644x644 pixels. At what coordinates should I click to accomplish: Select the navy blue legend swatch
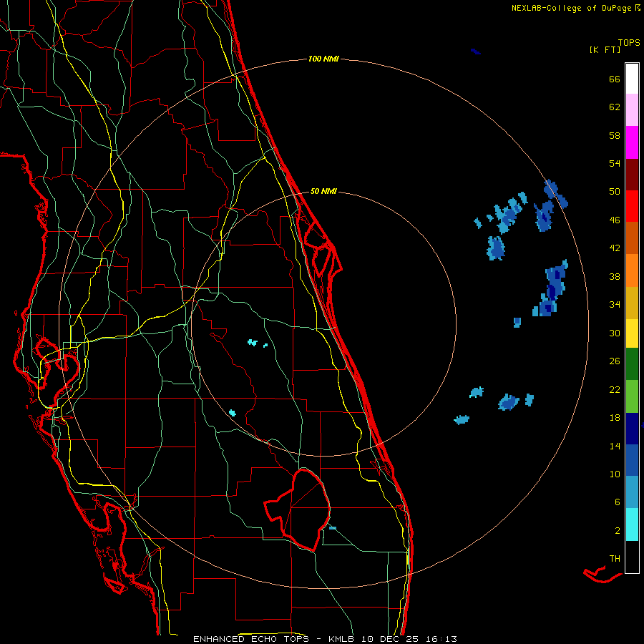click(x=632, y=429)
